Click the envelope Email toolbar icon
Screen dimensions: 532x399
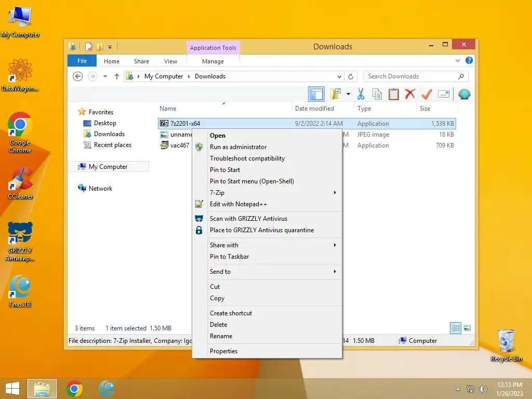coord(444,94)
